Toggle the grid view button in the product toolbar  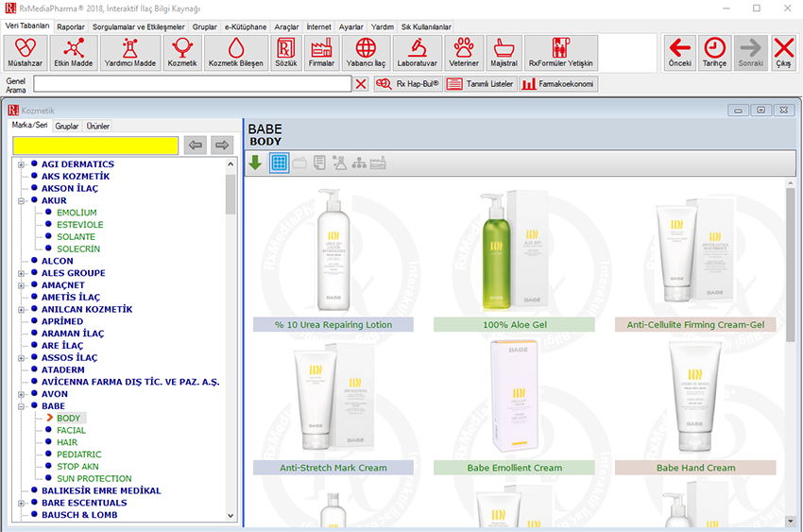tap(279, 163)
